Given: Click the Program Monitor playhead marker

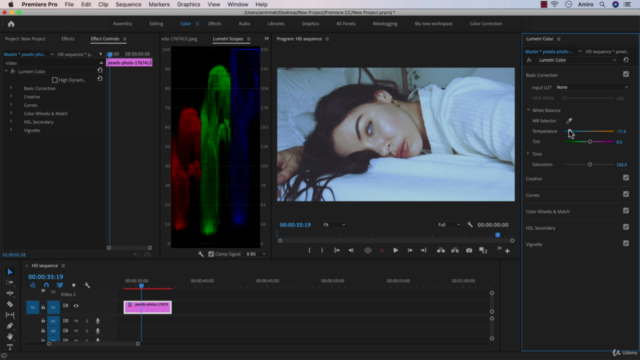Looking at the screenshot, I should tap(498, 235).
